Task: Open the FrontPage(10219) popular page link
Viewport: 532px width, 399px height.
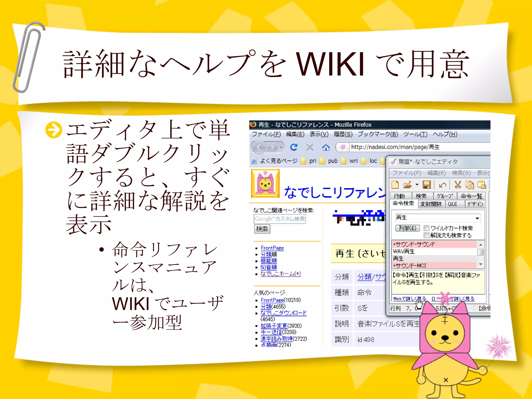Action: (272, 300)
